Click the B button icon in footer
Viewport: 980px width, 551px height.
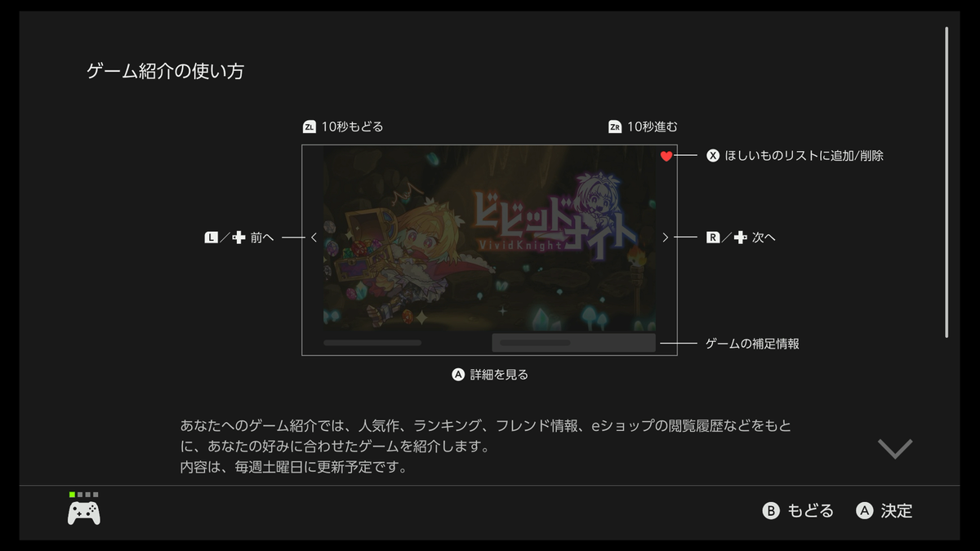771,511
